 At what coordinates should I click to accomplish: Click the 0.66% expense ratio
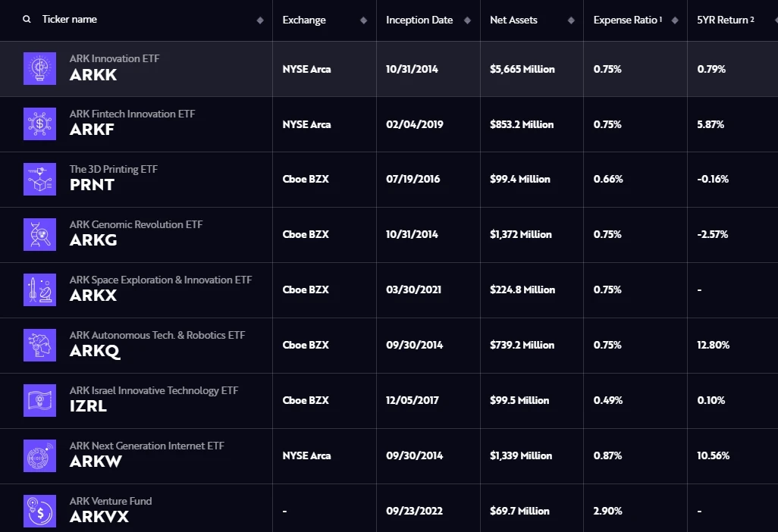608,179
